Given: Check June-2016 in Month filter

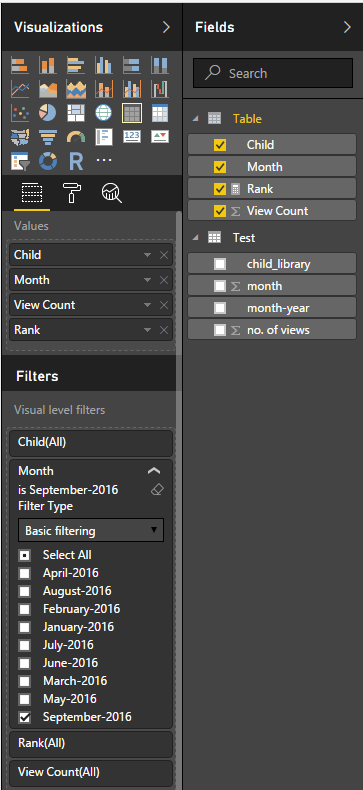Looking at the screenshot, I should coord(24,663).
